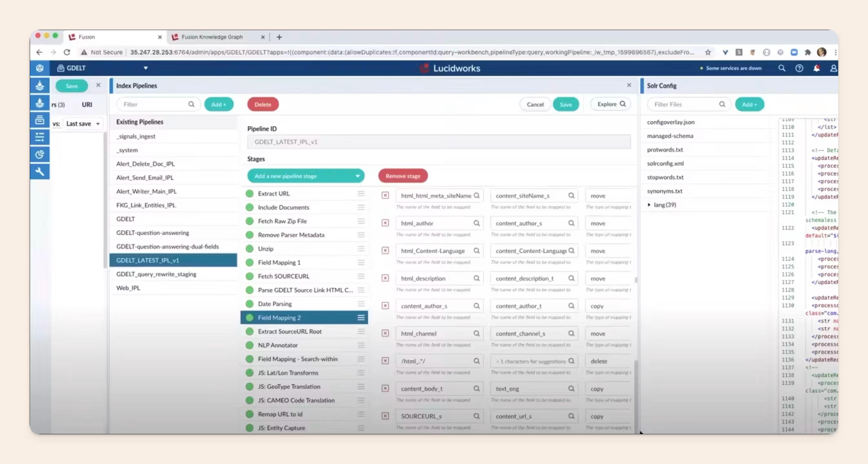Toggle the Extract URL stage green indicator
The image size is (868, 464).
(249, 194)
